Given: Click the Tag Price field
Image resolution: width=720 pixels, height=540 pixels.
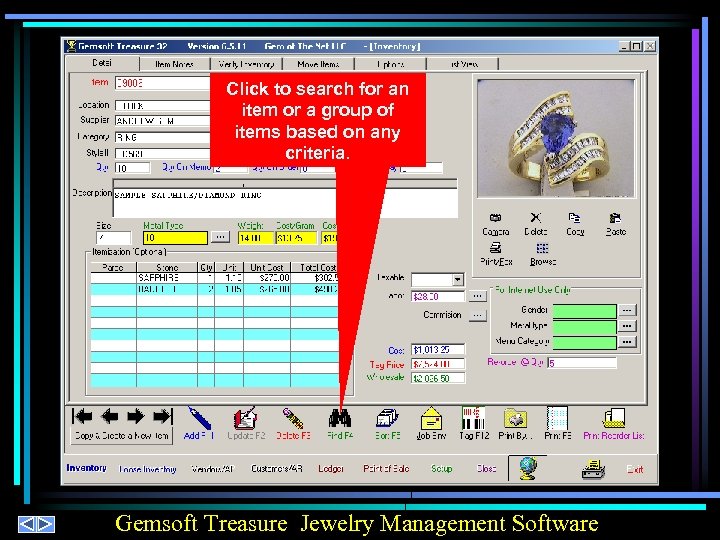Looking at the screenshot, I should point(438,364).
